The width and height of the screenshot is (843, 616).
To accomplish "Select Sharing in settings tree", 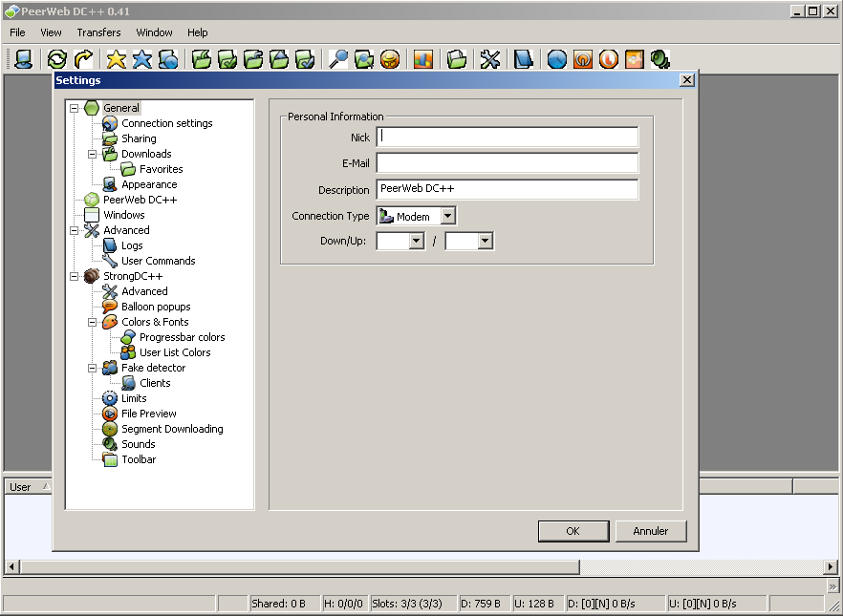I will point(139,138).
